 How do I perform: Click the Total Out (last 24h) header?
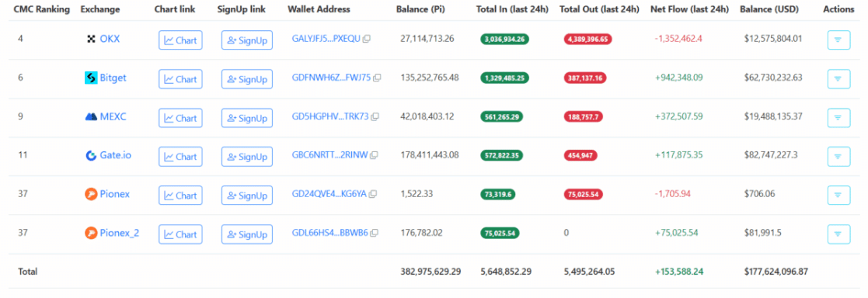click(x=599, y=9)
